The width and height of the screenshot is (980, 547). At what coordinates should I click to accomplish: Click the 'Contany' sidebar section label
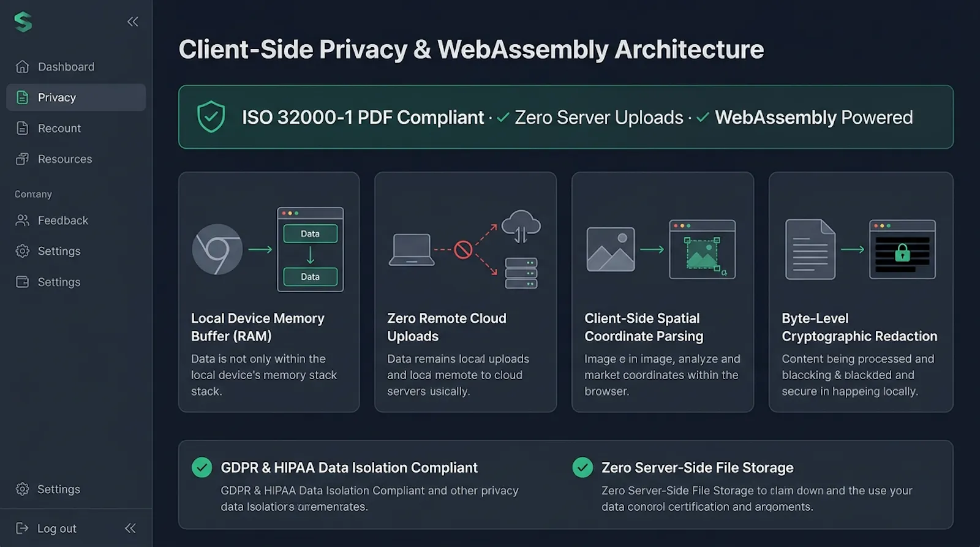pyautogui.click(x=33, y=194)
